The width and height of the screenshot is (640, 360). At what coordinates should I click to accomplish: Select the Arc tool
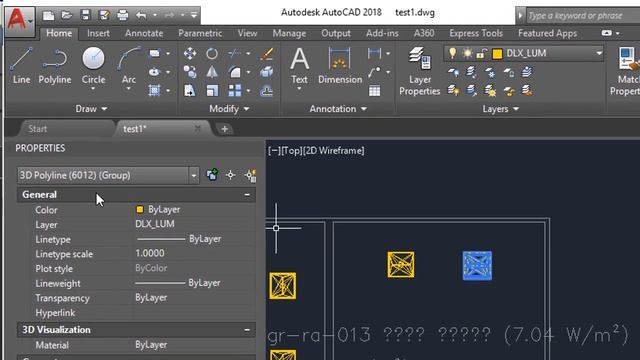[x=129, y=65]
